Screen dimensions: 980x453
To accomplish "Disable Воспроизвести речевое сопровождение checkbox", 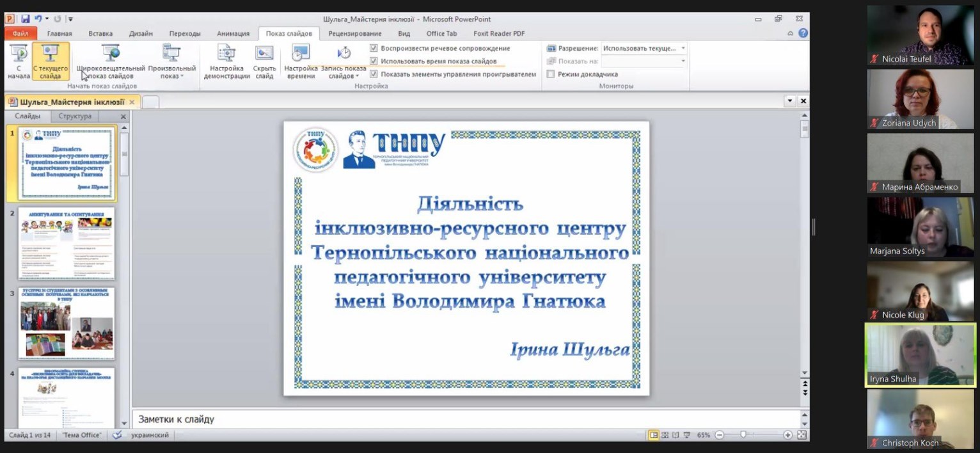I will [x=374, y=48].
